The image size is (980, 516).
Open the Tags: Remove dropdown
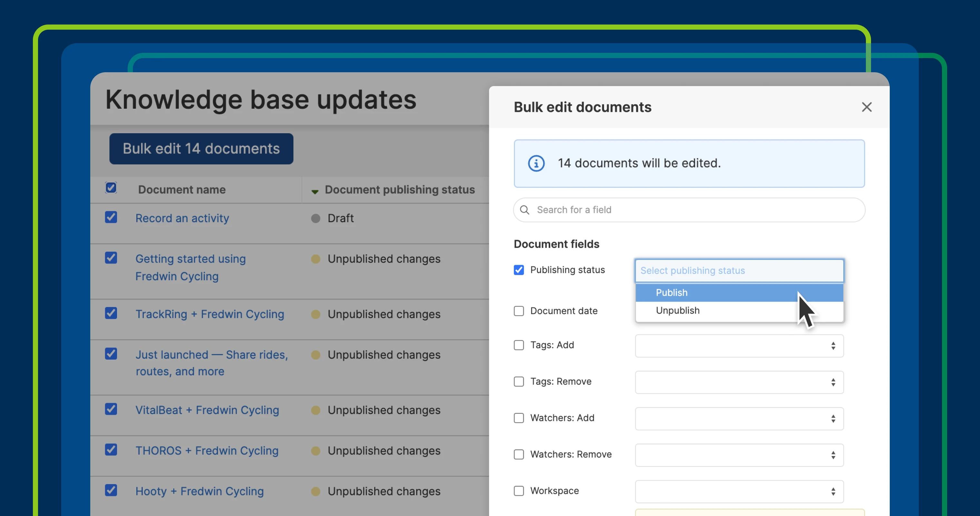tap(739, 382)
